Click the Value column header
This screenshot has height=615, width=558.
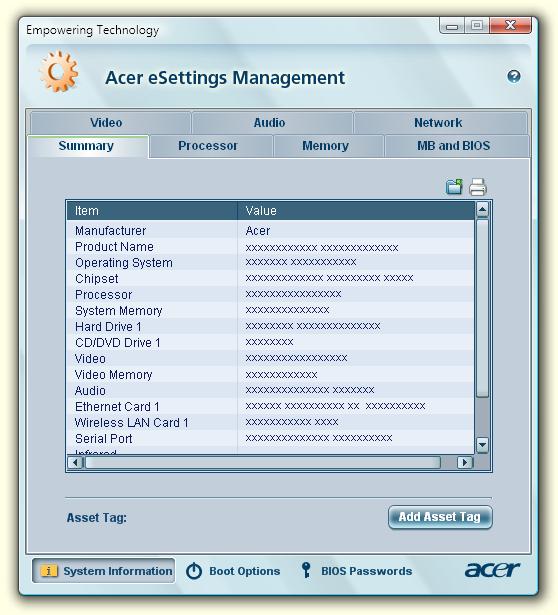click(x=356, y=211)
